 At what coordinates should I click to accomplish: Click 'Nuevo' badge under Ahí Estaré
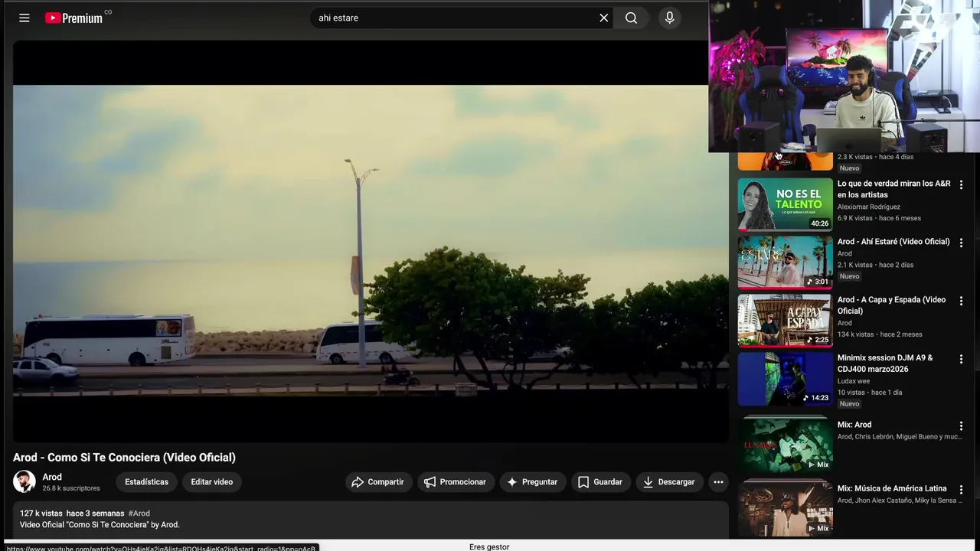coord(849,276)
